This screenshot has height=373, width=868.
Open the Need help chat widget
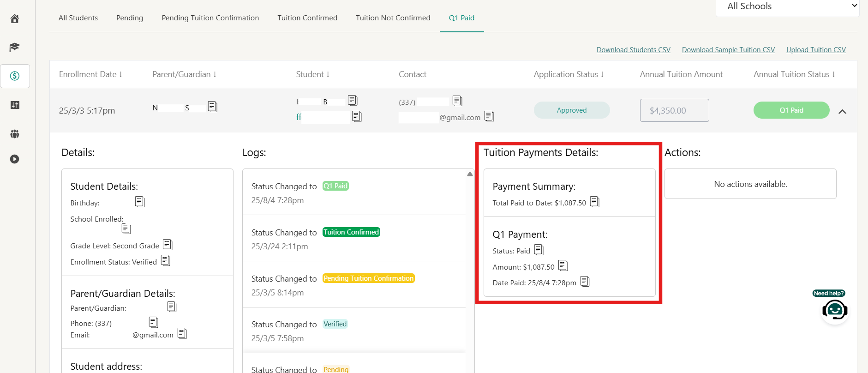[x=834, y=309]
